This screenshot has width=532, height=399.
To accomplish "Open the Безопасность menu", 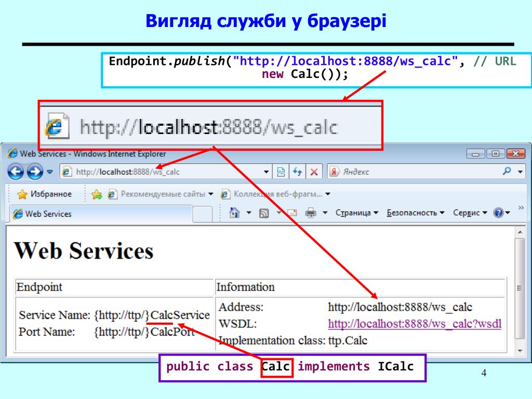I will tap(416, 212).
